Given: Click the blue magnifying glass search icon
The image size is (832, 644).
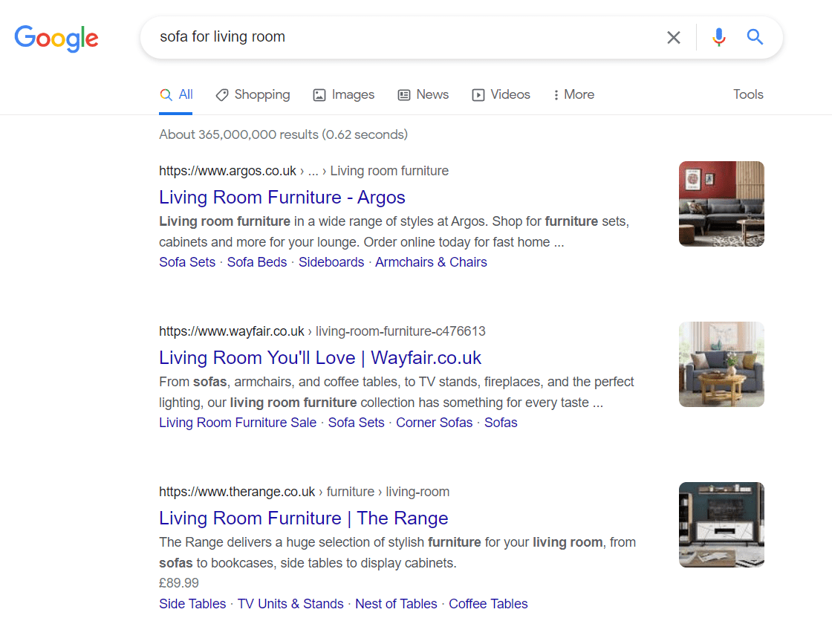Looking at the screenshot, I should tap(755, 36).
